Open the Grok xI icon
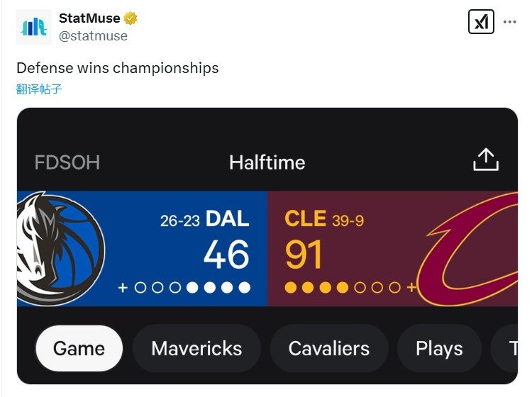Screen dimensions: 532x397 (x=481, y=22)
